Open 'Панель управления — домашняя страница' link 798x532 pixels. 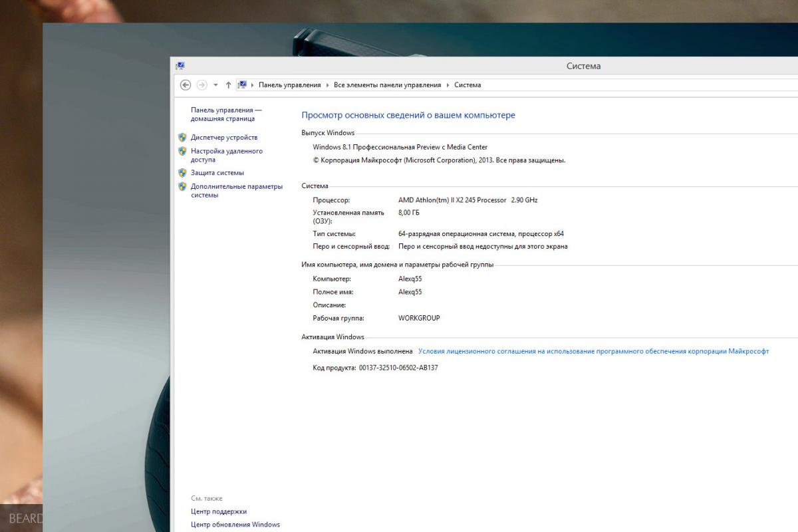click(x=226, y=114)
